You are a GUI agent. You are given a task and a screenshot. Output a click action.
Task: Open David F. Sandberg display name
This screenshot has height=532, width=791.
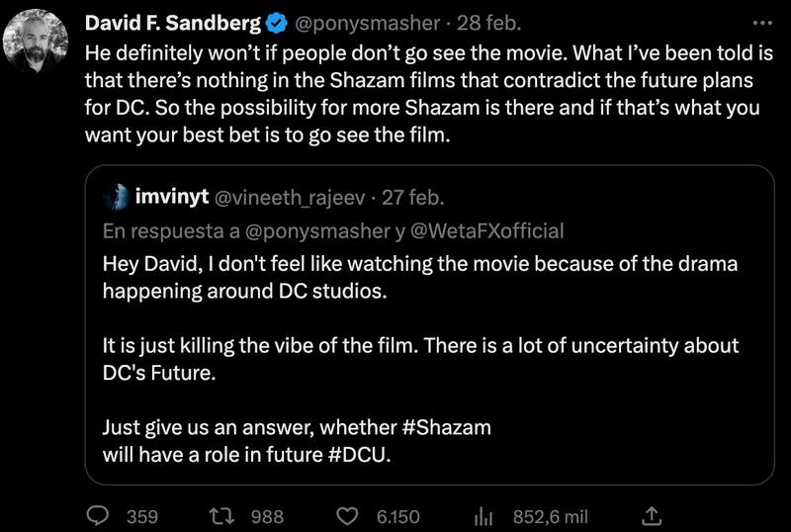(x=172, y=23)
